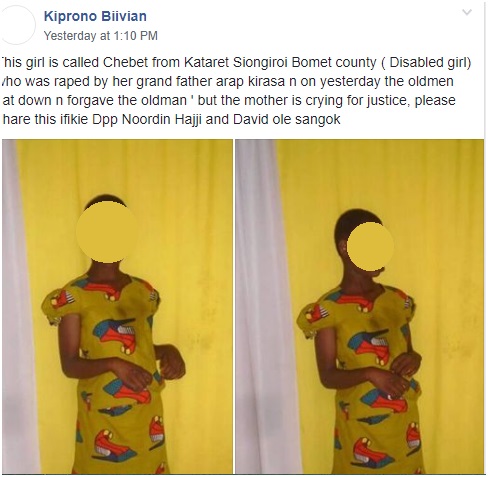Image resolution: width=488 pixels, height=477 pixels.
Task: Select the yellow face-cover circle in right photo
Action: [370, 246]
